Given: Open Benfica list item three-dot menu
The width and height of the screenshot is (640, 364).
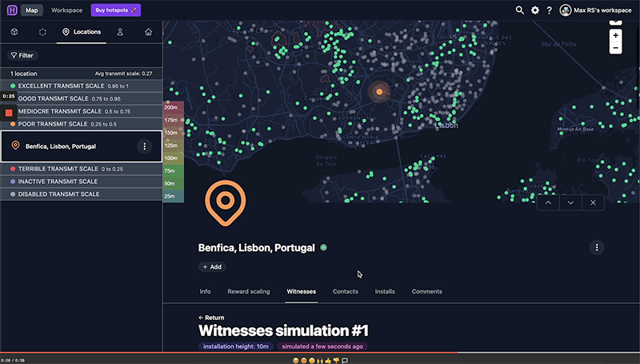Looking at the screenshot, I should 145,146.
